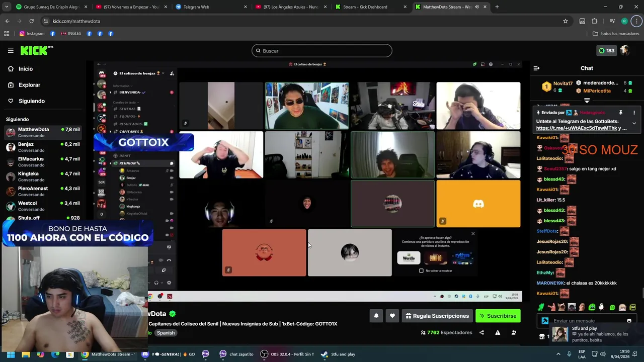Open Kingteka channel in following list
The image size is (644, 362).
pyautogui.click(x=43, y=176)
